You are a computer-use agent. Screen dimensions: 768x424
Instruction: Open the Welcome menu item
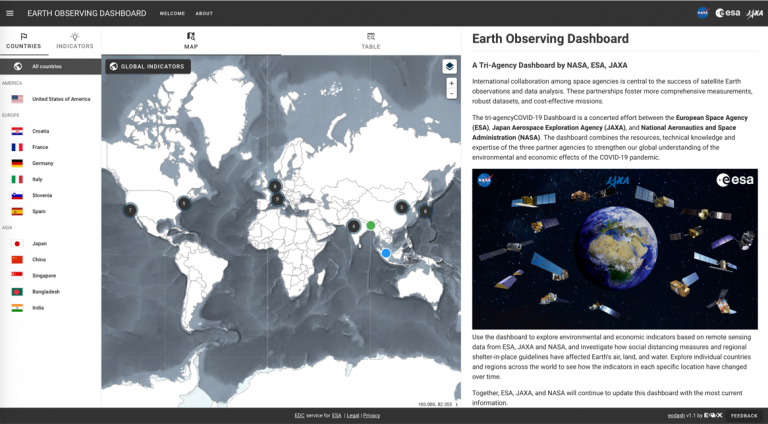tap(172, 13)
